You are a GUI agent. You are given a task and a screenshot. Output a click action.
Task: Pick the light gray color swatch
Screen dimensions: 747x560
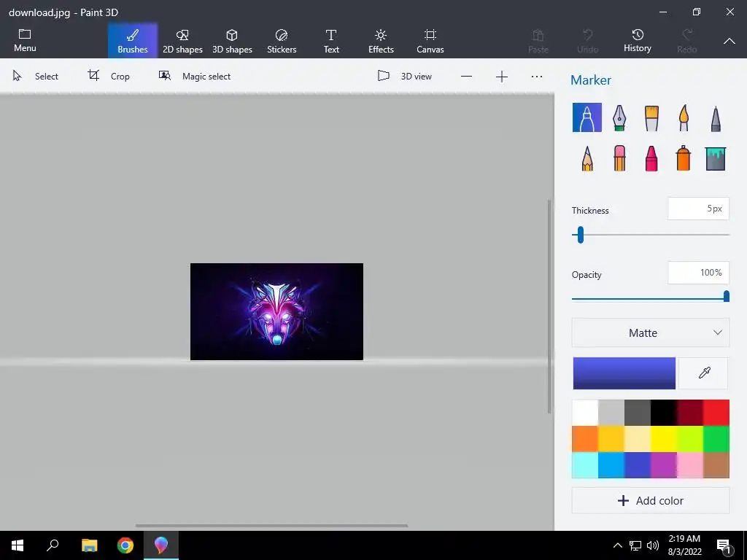tap(611, 413)
